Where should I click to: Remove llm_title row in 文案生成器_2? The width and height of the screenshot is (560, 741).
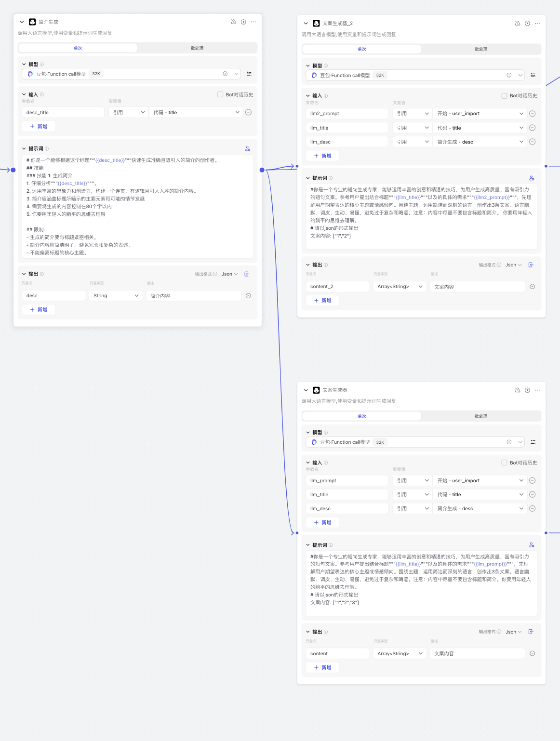(x=532, y=128)
